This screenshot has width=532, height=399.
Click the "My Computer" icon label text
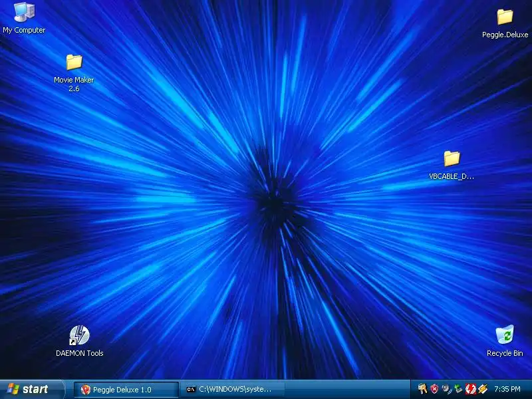click(24, 30)
